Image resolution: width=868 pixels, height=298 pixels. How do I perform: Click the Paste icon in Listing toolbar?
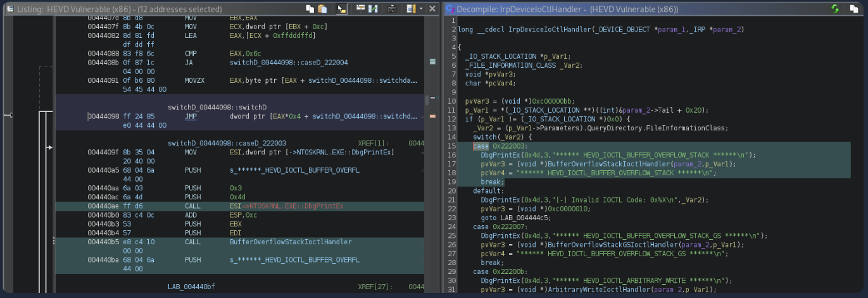pyautogui.click(x=322, y=9)
